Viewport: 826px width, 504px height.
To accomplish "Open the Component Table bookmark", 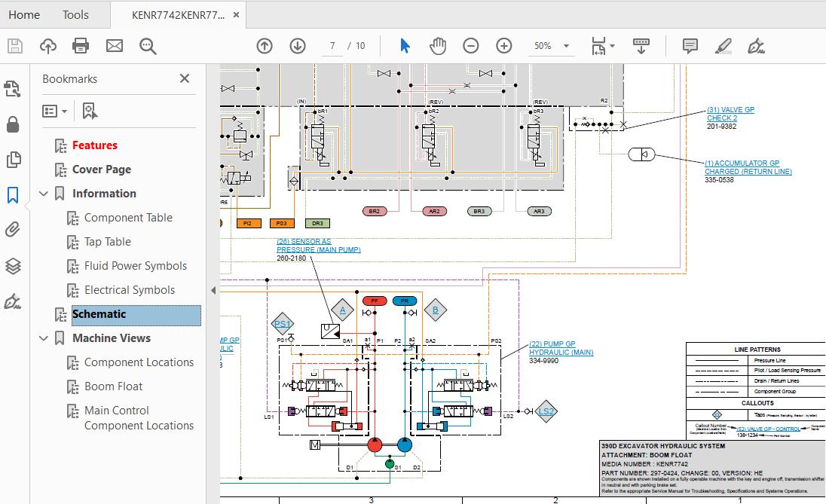I will click(129, 218).
